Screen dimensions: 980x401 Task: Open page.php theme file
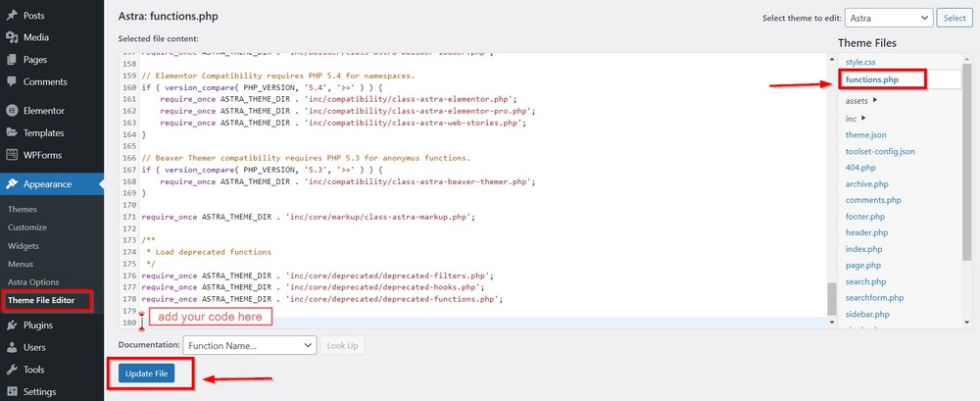tap(863, 266)
